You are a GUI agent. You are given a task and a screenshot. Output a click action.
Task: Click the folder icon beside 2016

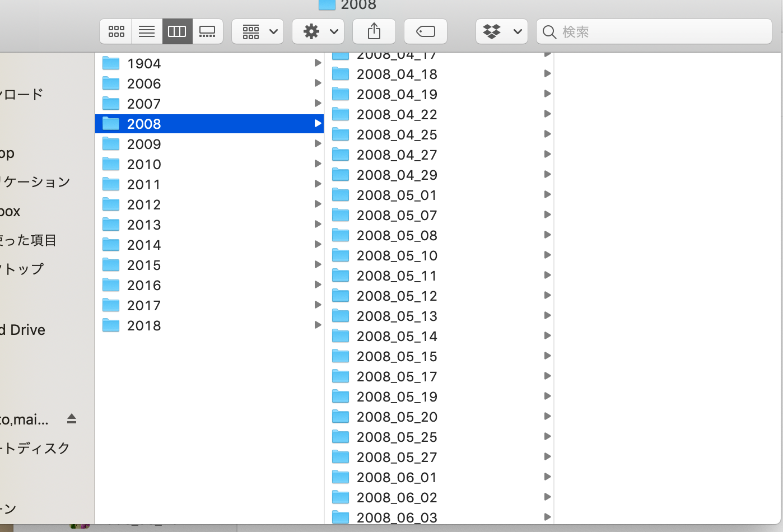pos(111,284)
